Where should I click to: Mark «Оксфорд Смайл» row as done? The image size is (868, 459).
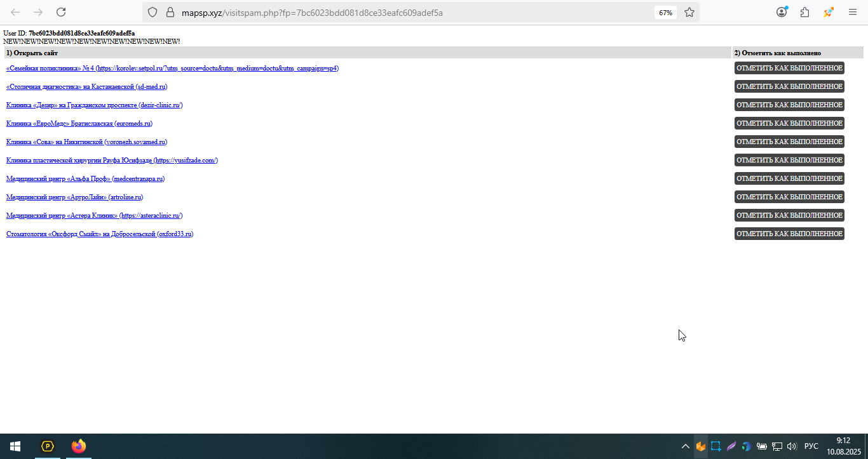tap(789, 234)
